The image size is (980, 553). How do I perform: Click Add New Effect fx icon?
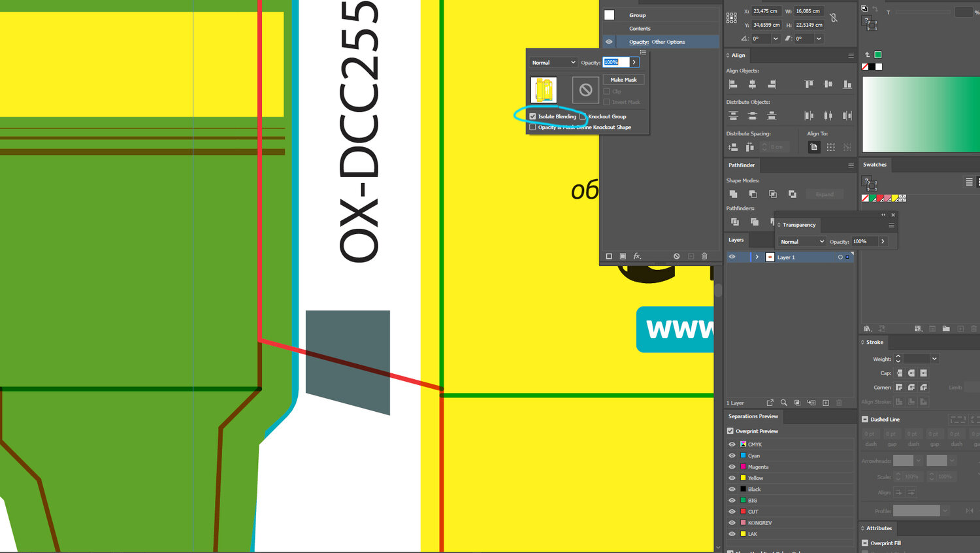click(637, 256)
